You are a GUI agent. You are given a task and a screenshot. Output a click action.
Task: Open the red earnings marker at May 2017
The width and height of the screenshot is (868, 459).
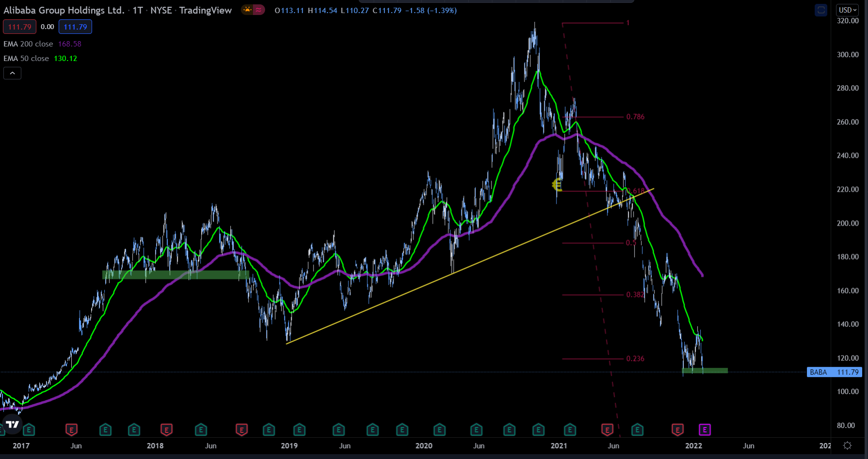click(71, 429)
